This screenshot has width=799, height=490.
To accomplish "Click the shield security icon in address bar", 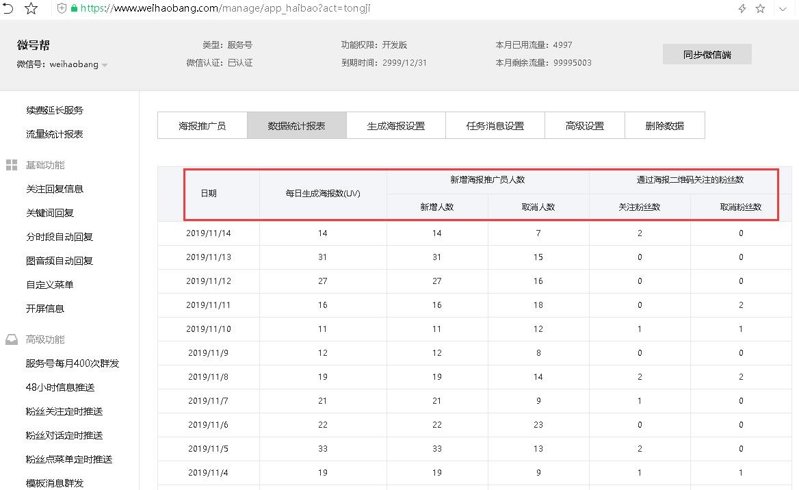I will coord(62,8).
